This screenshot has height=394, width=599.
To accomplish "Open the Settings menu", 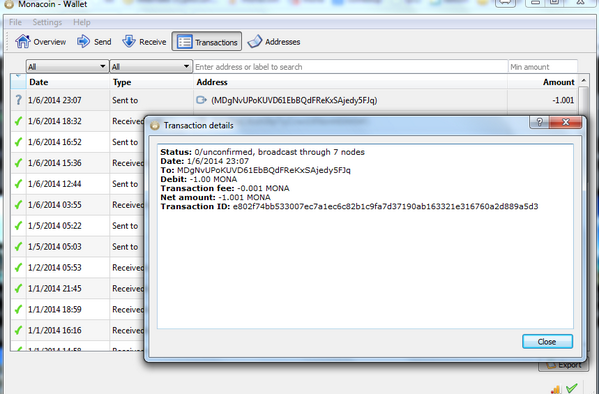I will point(47,22).
